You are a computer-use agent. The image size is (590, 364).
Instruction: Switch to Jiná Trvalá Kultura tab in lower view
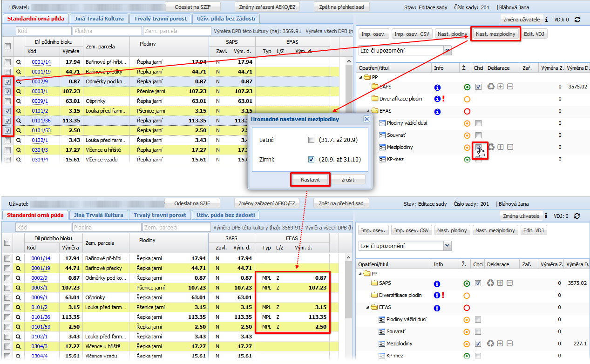coord(99,215)
